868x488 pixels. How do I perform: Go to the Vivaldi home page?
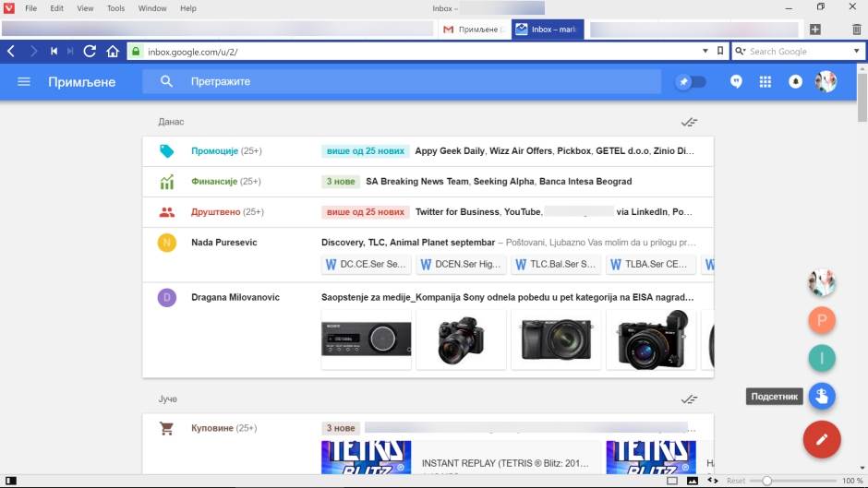point(113,52)
